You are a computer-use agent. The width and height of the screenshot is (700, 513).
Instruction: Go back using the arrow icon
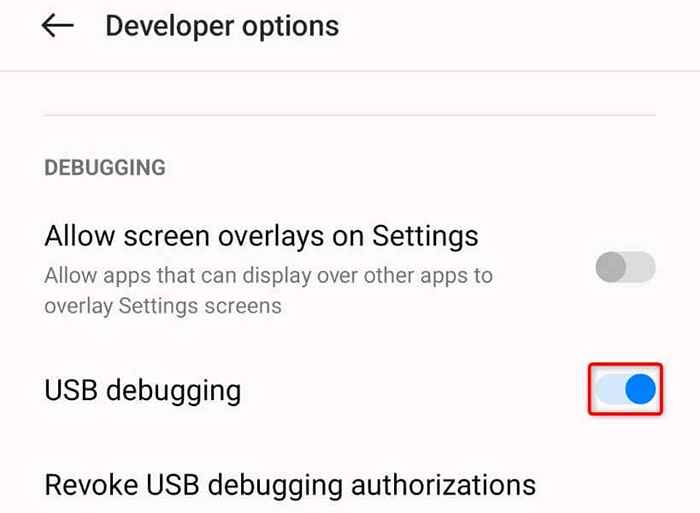(58, 26)
